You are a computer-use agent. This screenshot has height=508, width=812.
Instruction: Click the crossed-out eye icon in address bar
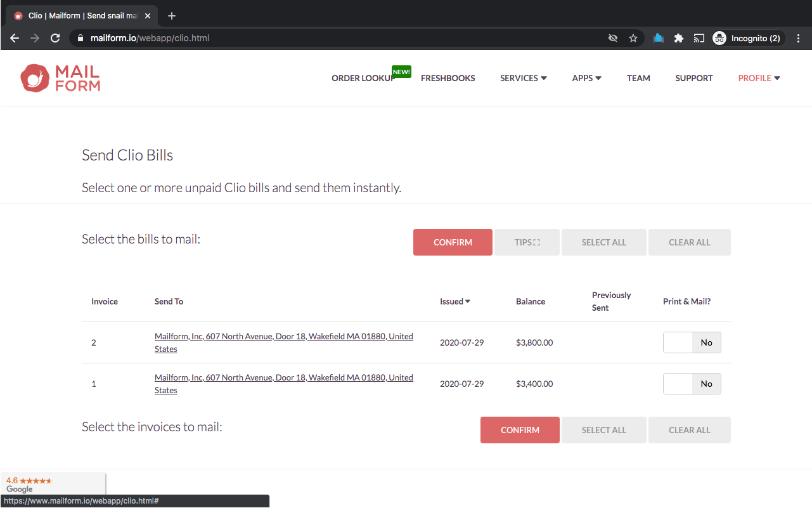click(x=613, y=38)
